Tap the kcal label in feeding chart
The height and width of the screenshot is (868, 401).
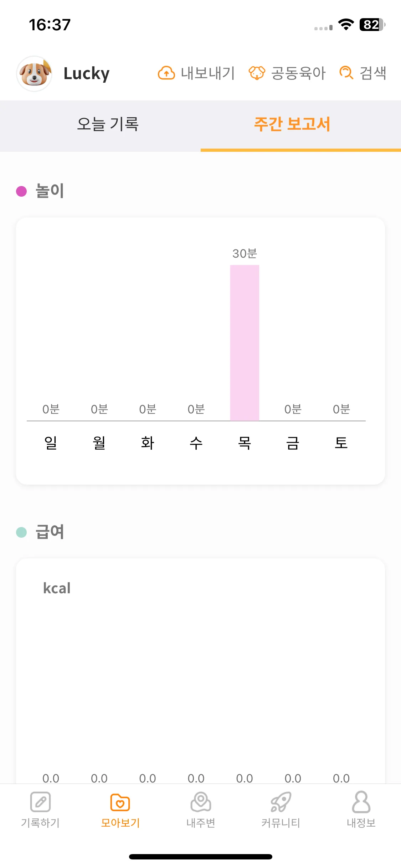tap(57, 588)
